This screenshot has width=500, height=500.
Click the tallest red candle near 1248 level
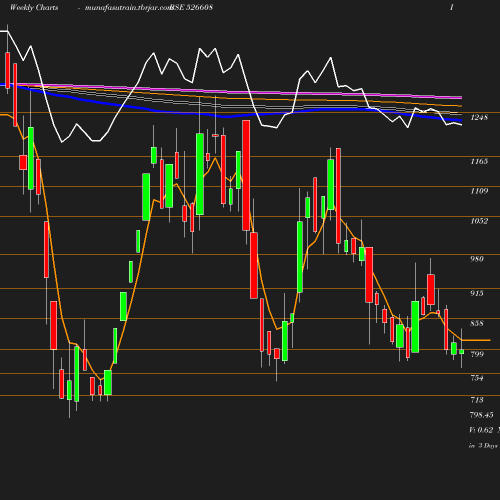coord(246,175)
